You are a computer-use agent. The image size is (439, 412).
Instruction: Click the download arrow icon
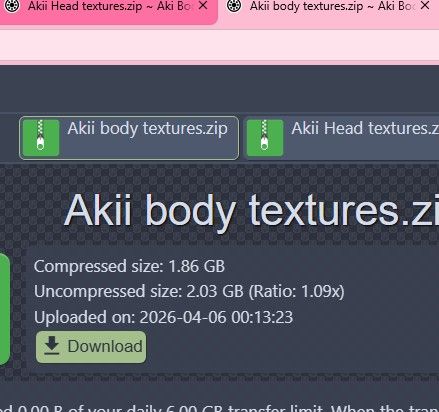(52, 346)
